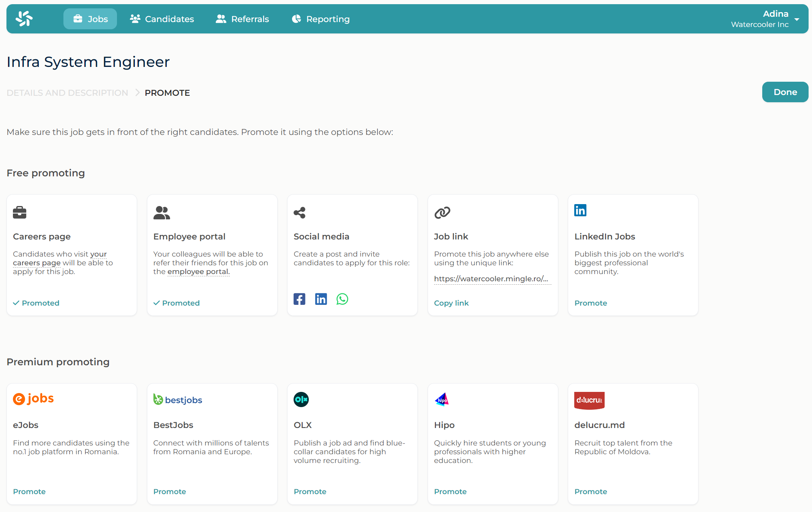
Task: Click the LinkedIn Jobs card title
Action: (605, 236)
